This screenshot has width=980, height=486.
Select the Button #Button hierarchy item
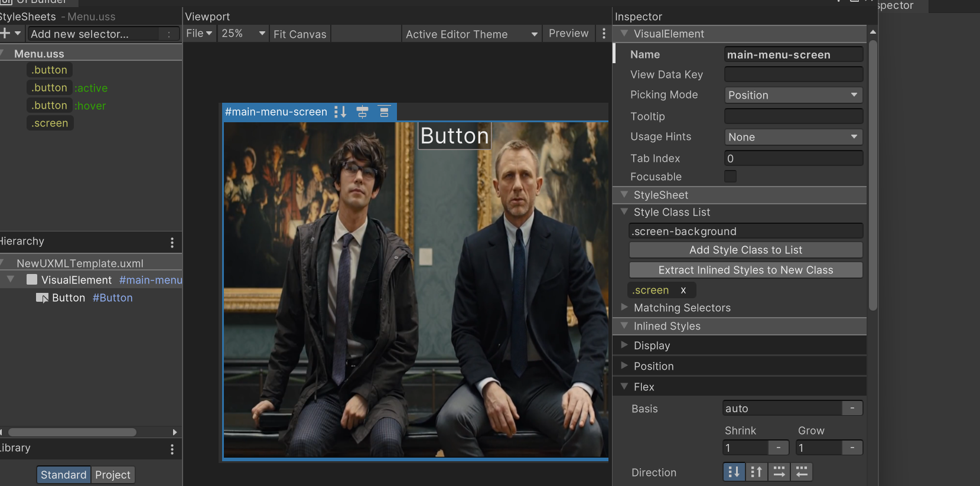[91, 298]
